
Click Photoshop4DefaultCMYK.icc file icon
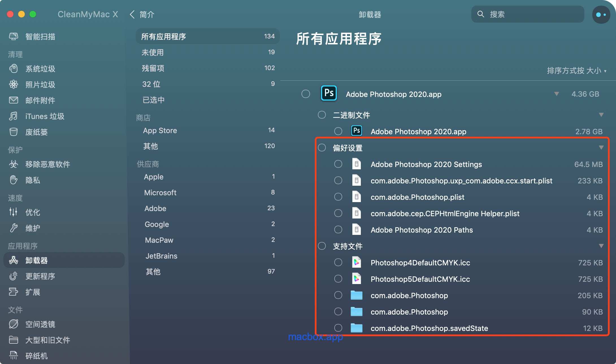(356, 262)
